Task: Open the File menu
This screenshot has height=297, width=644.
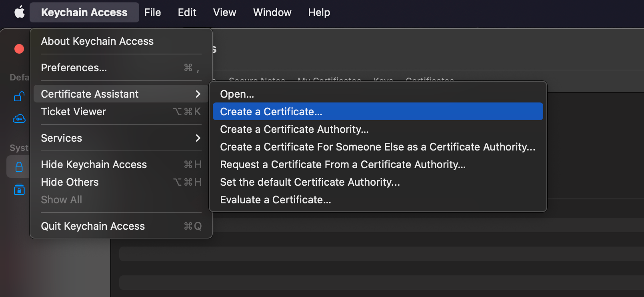Action: click(152, 12)
